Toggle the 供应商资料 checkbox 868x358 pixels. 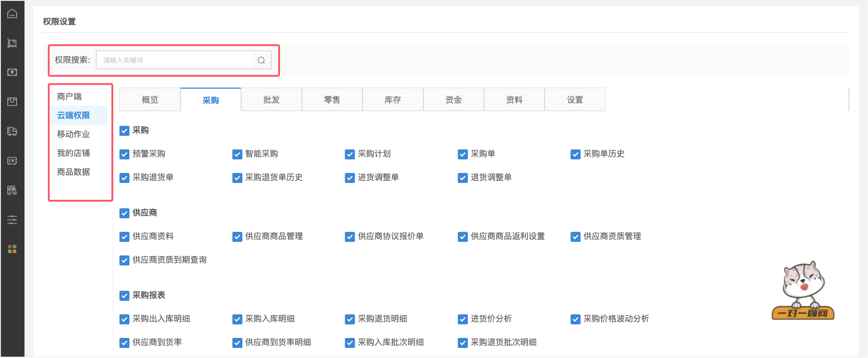pos(124,237)
